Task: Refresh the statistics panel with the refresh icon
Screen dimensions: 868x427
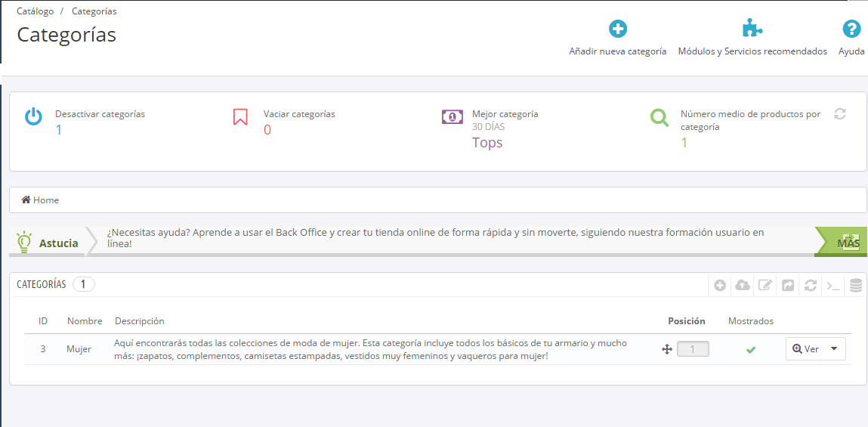Action: click(x=839, y=114)
